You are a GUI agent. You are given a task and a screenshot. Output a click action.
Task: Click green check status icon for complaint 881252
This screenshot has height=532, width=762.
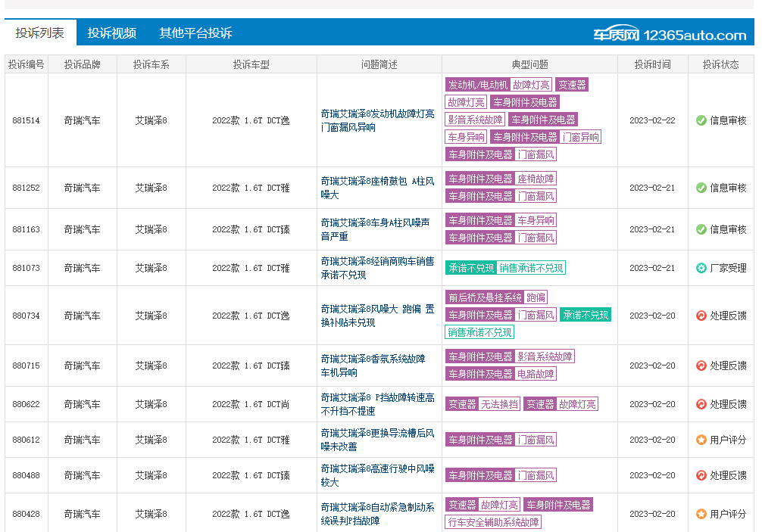pos(701,188)
